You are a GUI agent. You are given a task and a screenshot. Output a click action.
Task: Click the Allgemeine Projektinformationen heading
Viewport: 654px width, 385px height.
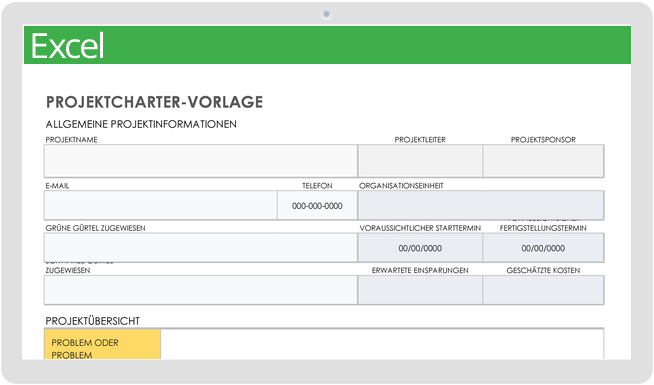pos(141,124)
